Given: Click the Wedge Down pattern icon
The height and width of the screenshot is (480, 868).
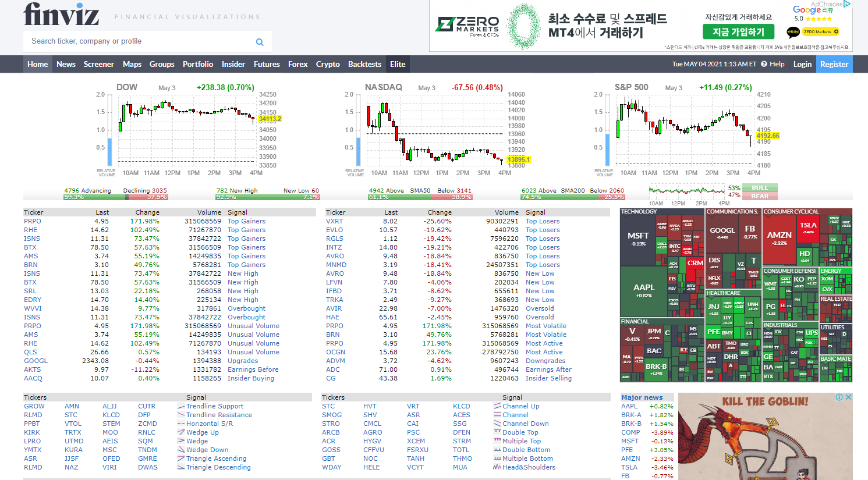Looking at the screenshot, I should click(181, 450).
